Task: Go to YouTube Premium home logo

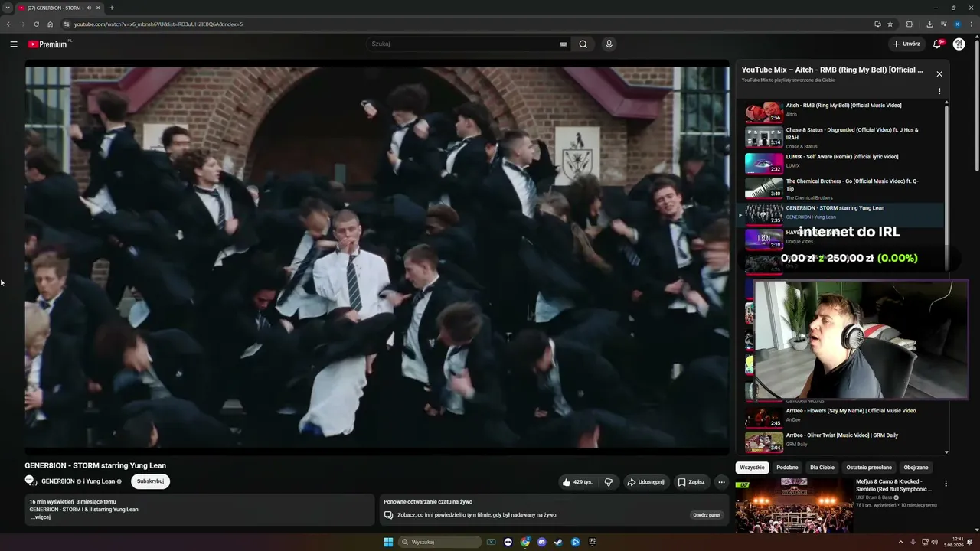Action: (49, 44)
